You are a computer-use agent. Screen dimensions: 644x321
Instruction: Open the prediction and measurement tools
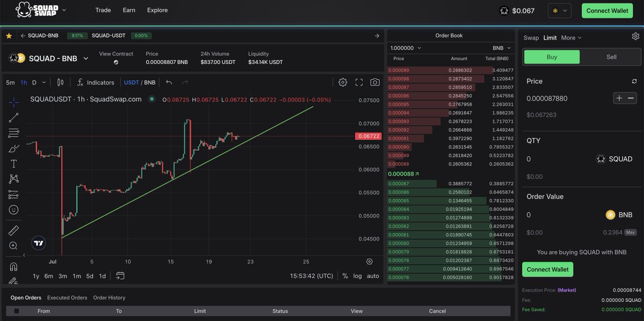(13, 194)
